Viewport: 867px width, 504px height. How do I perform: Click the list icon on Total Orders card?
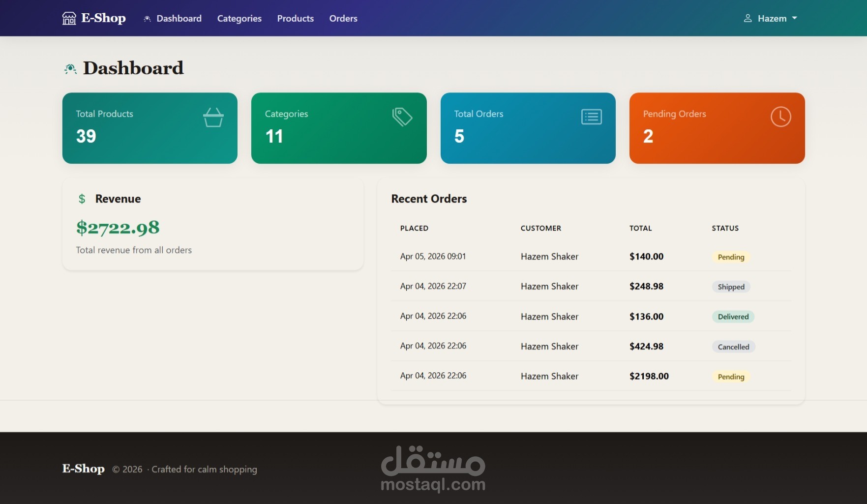(592, 117)
